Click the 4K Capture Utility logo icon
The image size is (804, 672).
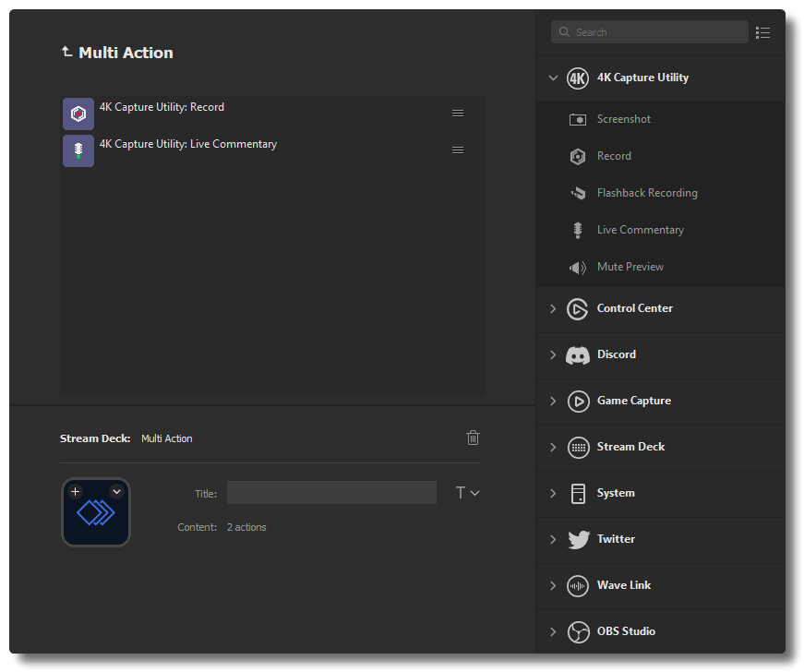[x=577, y=78]
